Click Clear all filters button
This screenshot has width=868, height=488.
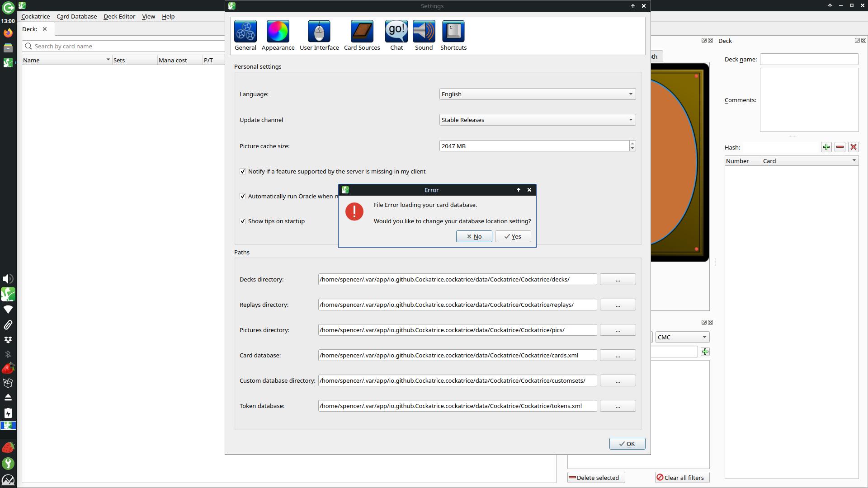tap(682, 478)
